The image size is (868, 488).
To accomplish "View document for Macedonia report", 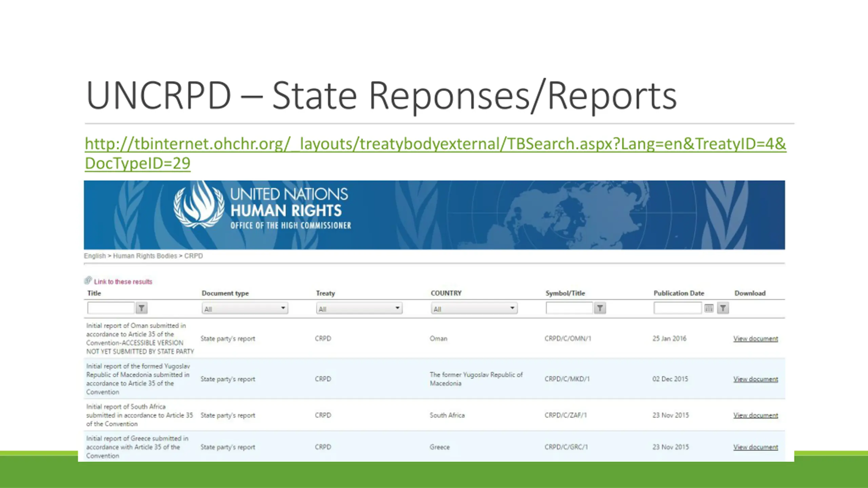I will pos(756,379).
